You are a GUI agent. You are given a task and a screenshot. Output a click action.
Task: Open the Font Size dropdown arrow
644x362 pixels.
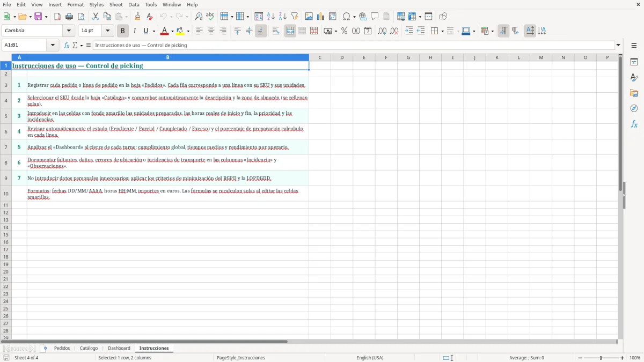point(107,31)
